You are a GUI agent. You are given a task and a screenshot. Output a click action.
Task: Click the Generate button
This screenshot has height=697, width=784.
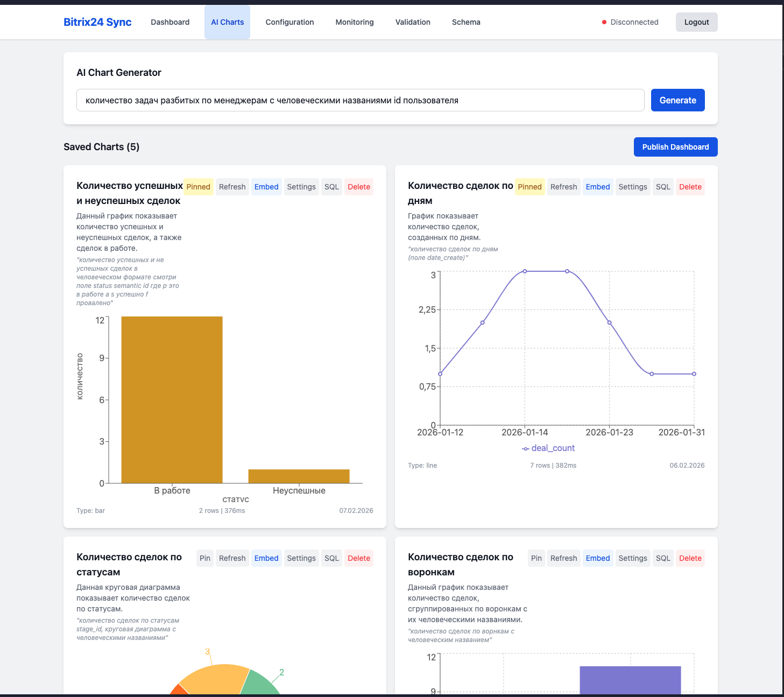[x=677, y=100]
